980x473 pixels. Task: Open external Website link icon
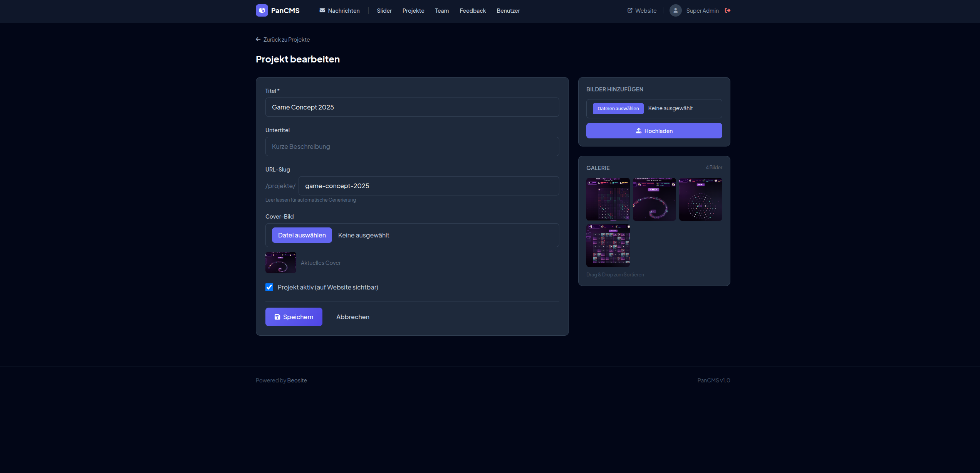coord(629,10)
